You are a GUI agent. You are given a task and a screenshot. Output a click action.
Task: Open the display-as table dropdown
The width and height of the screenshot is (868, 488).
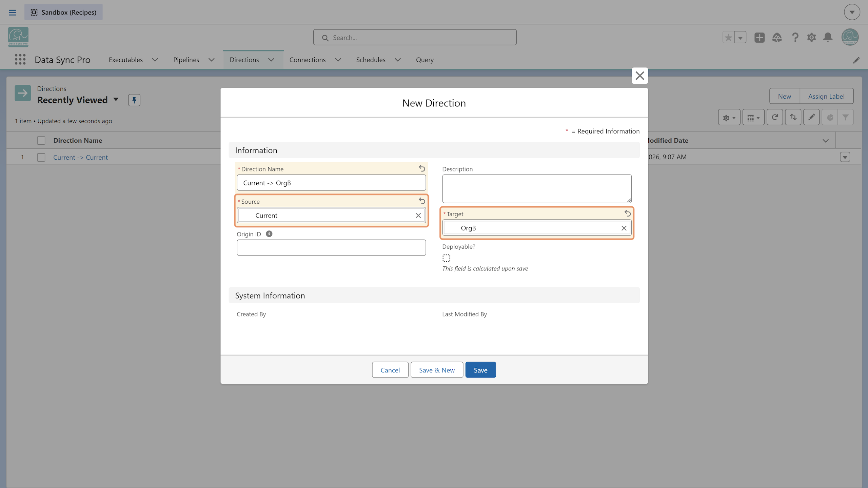[x=753, y=117]
